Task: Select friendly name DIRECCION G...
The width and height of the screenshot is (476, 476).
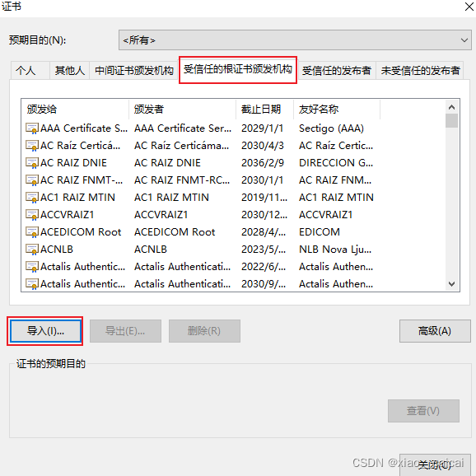Action: [x=336, y=163]
